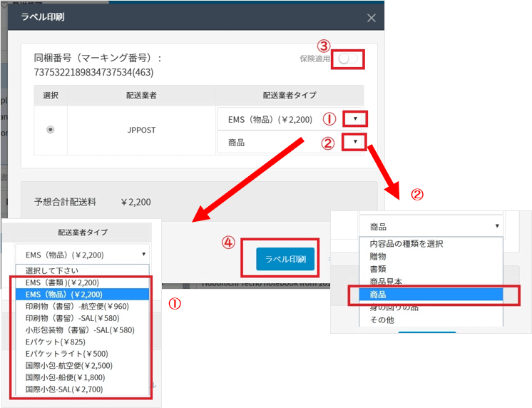Choose その他 content type option
The width and height of the screenshot is (532, 408).
tap(431, 320)
